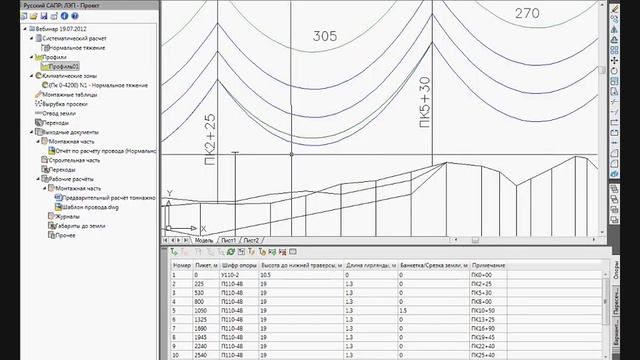Image resolution: width=640 pixels, height=360 pixels.
Task: Click the edit support icon with pencil
Action: (251, 252)
